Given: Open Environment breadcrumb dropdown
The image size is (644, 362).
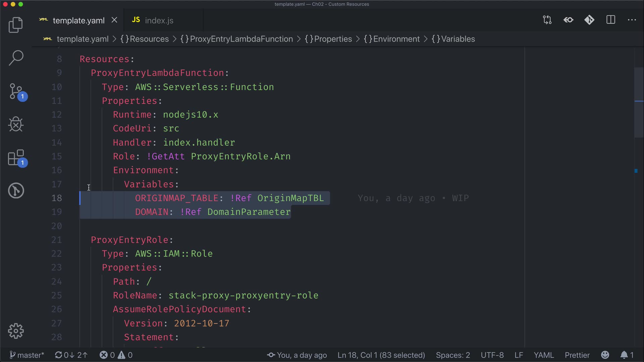Looking at the screenshot, I should point(396,39).
